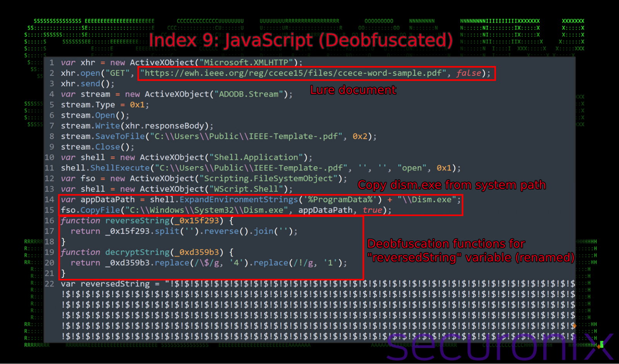Image resolution: width=619 pixels, height=364 pixels.
Task: Select the false argument on line 2
Action: pyautogui.click(x=468, y=73)
